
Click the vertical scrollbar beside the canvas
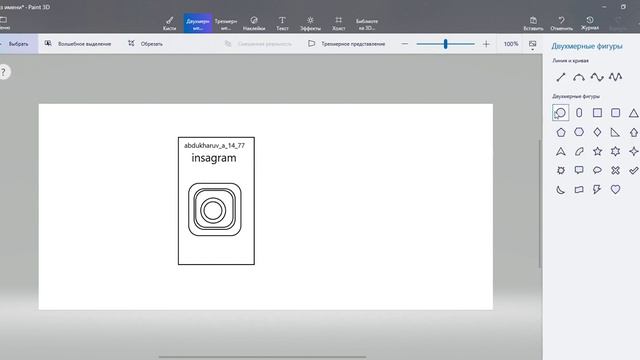tap(540, 204)
